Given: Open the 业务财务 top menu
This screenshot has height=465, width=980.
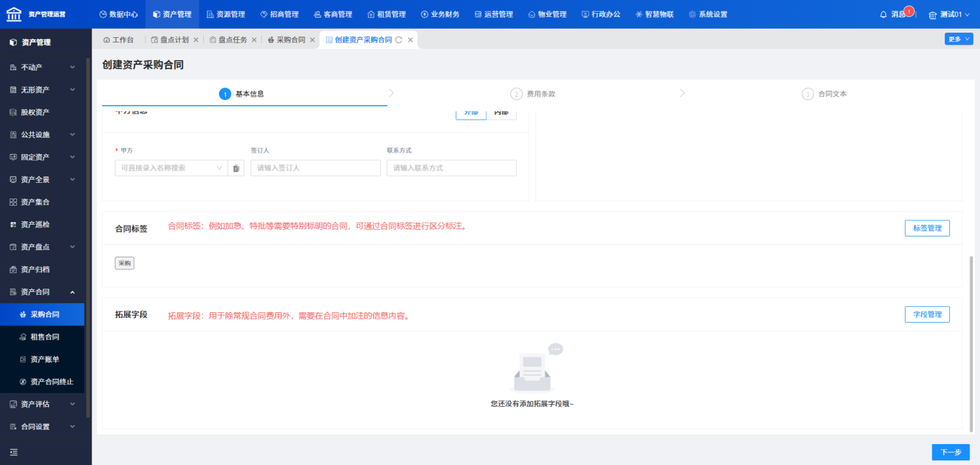Looking at the screenshot, I should coord(440,14).
